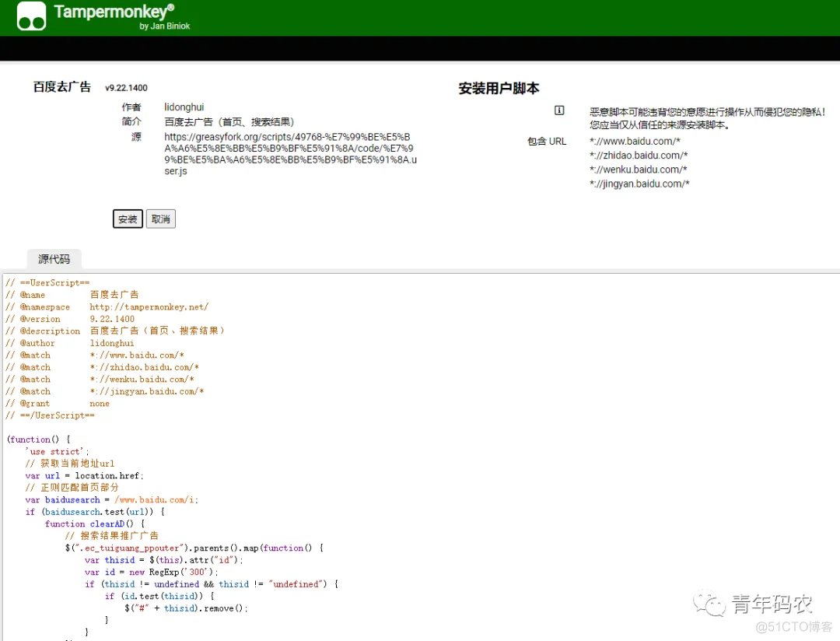Screen dimensions: 840x641
Task: Click the 'by Jan Biniok' credit text
Action: click(x=164, y=26)
